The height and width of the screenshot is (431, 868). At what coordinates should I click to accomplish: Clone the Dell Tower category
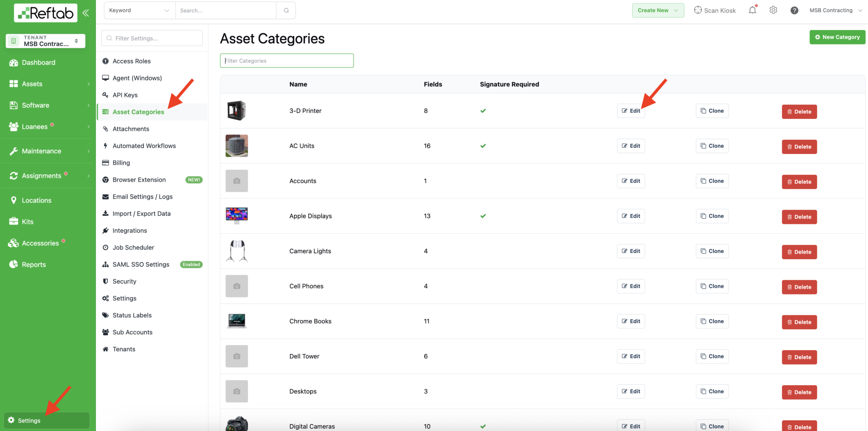(712, 356)
